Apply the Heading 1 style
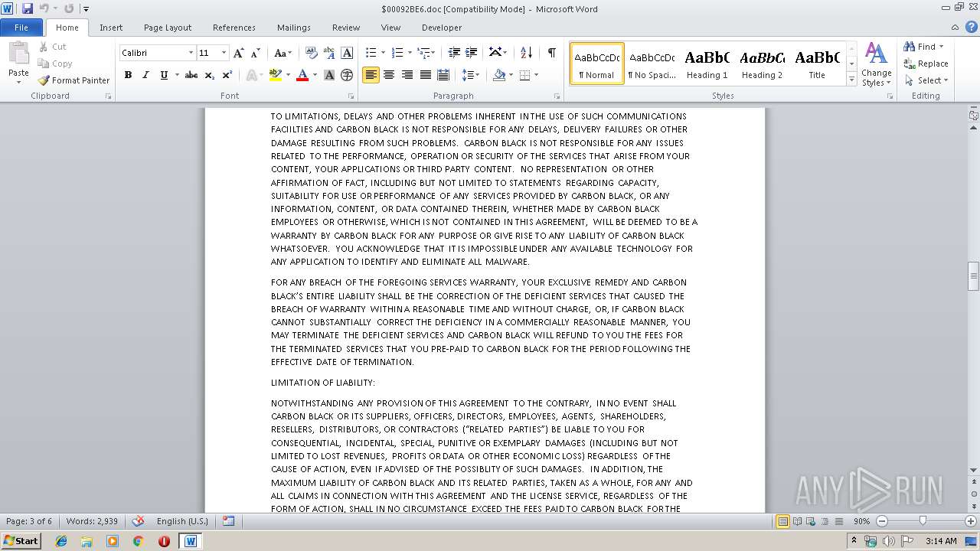 707,64
